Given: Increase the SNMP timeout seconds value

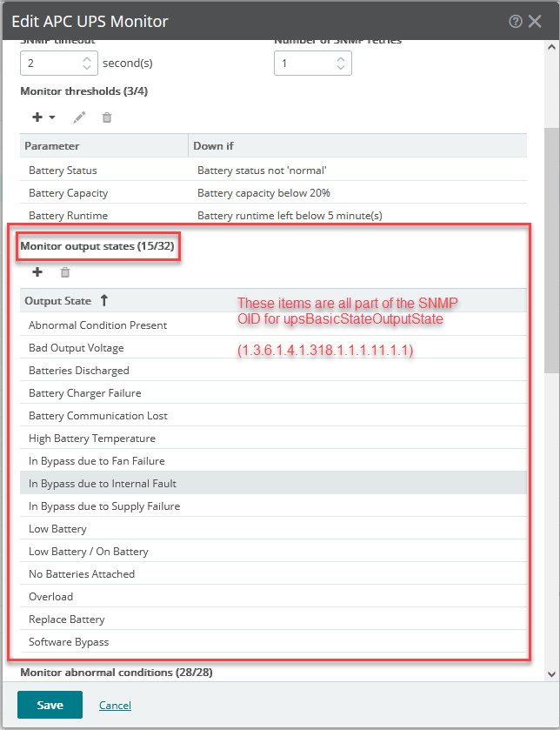Looking at the screenshot, I should (x=87, y=58).
